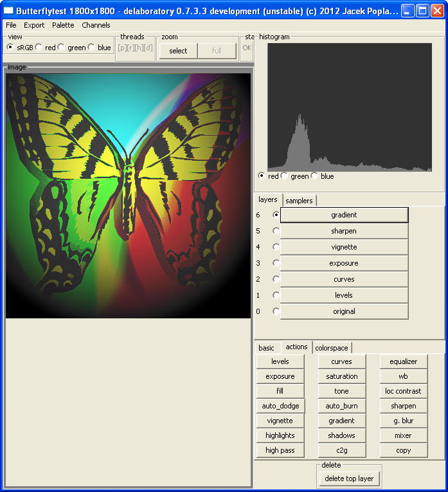Click the zoom full button
This screenshot has width=448, height=492.
tap(217, 51)
